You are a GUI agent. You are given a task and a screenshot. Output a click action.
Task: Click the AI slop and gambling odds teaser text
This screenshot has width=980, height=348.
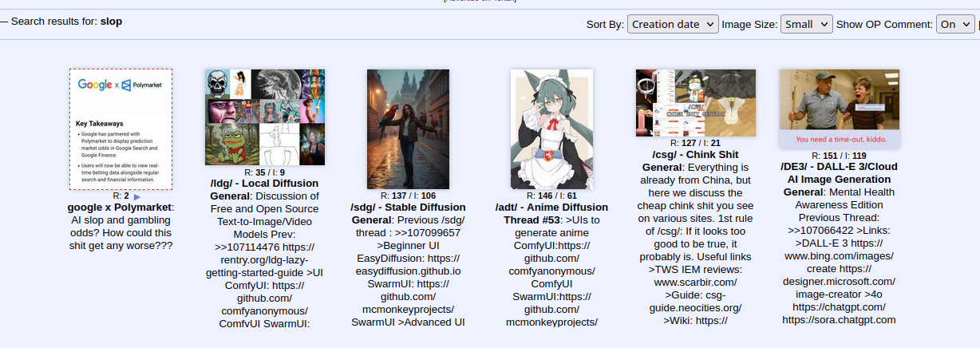[121, 233]
